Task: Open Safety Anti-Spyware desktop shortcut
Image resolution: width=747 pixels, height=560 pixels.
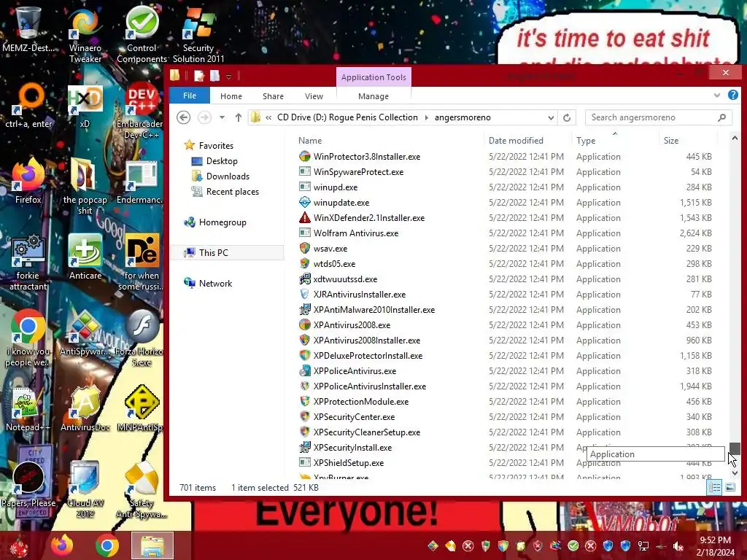Action: tap(142, 489)
